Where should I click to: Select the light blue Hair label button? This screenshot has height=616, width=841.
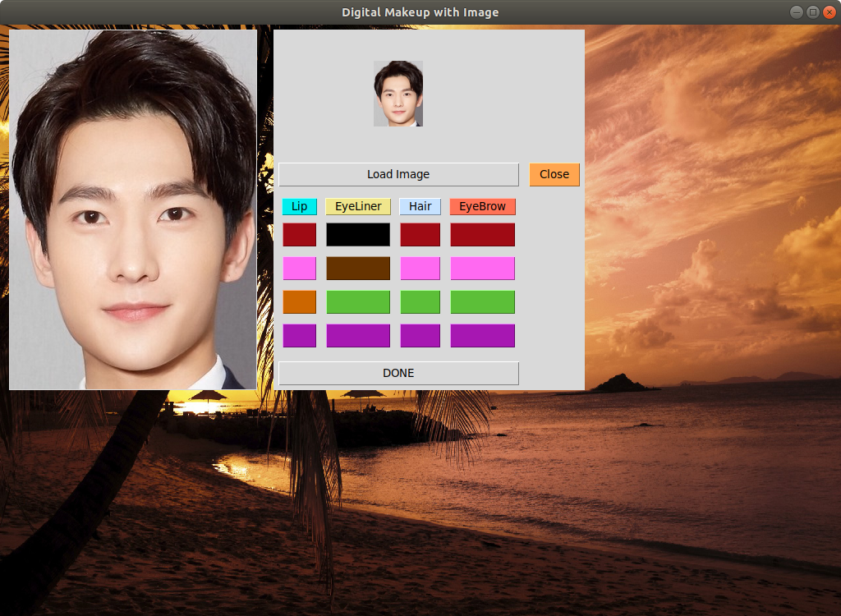[420, 206]
